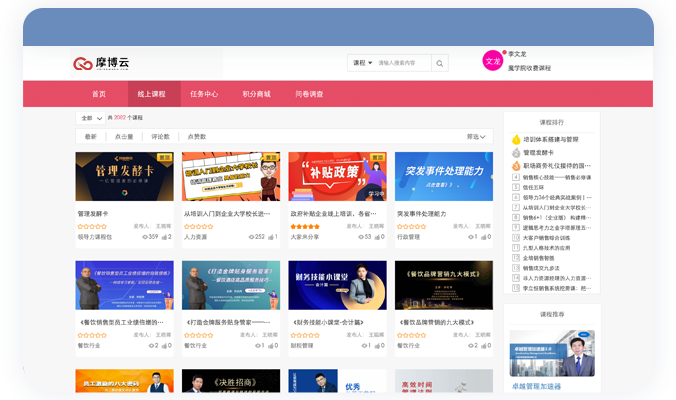Click the 置顶 badge on 补贴政策 thumbnail
This screenshot has width=676, height=400.
pyautogui.click(x=378, y=157)
